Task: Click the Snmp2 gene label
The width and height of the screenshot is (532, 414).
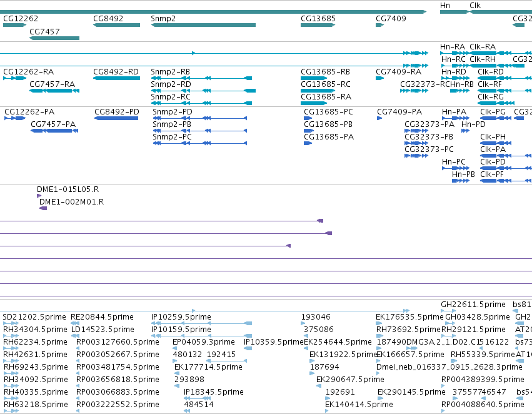Action: click(x=163, y=19)
